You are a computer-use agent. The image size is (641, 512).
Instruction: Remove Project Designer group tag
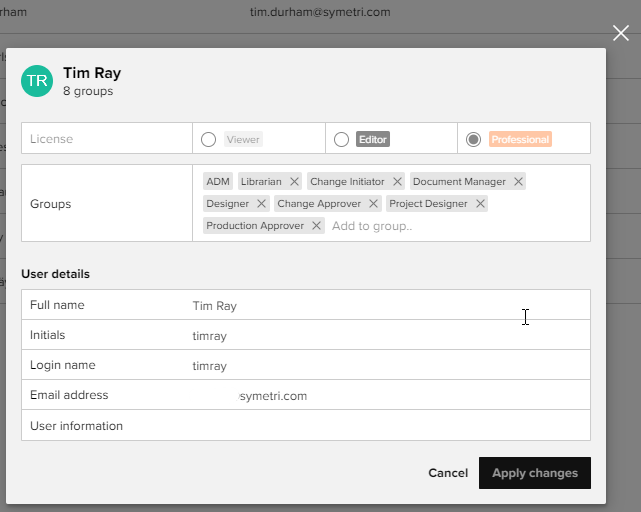[480, 204]
